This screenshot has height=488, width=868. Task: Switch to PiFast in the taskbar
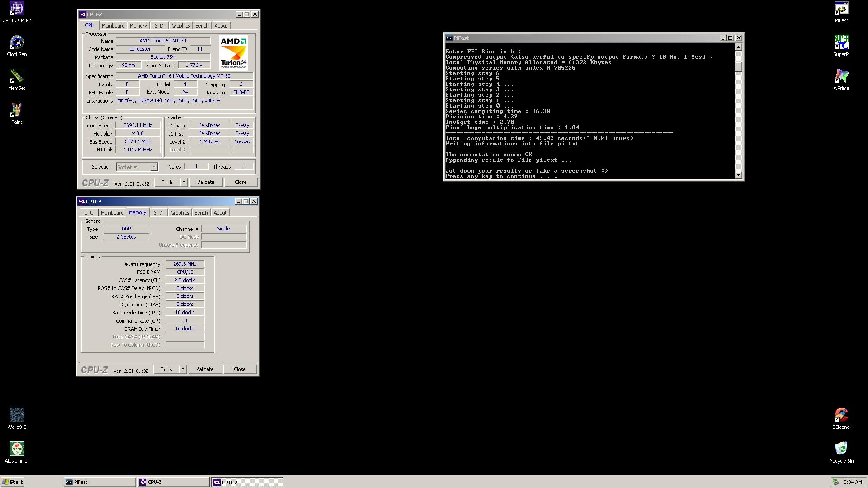tap(99, 482)
